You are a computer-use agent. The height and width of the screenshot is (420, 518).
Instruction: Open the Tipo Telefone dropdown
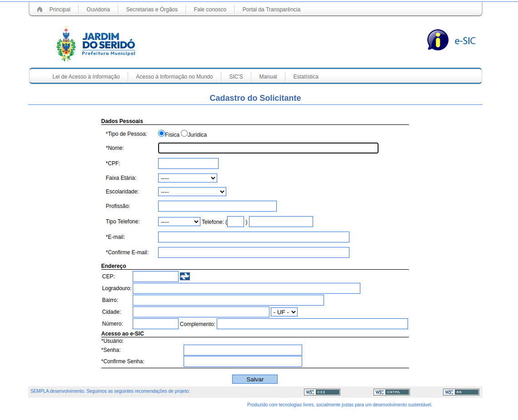[x=179, y=222]
